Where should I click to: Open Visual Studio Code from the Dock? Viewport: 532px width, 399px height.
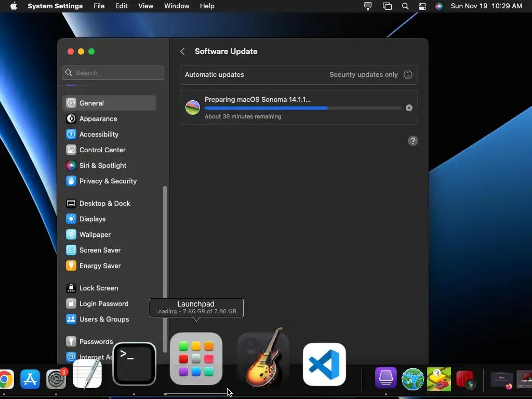pyautogui.click(x=324, y=364)
